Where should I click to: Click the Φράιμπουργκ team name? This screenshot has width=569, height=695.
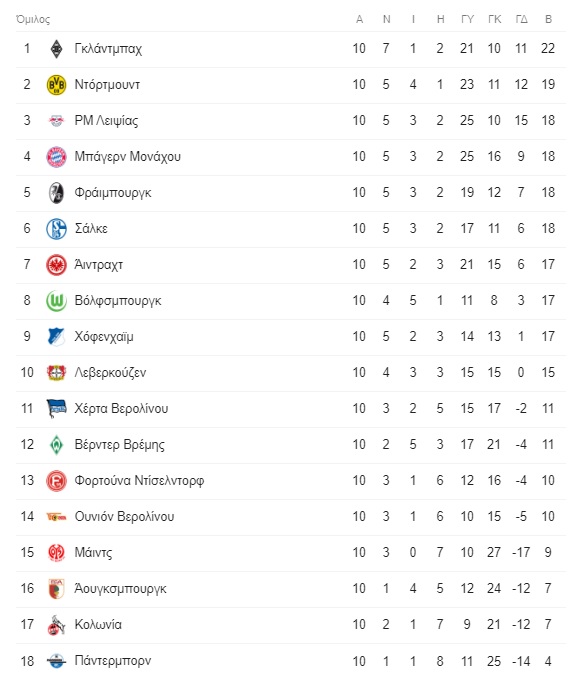coord(113,192)
